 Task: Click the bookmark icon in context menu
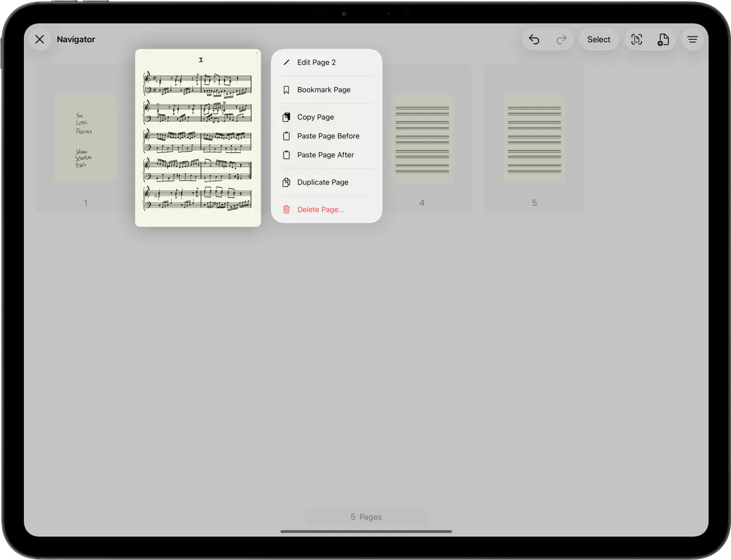[286, 90]
